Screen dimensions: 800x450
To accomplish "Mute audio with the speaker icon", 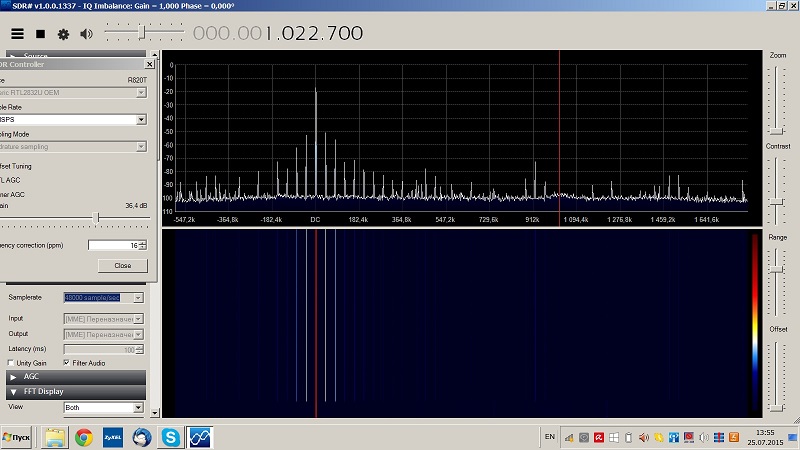I will pos(86,34).
